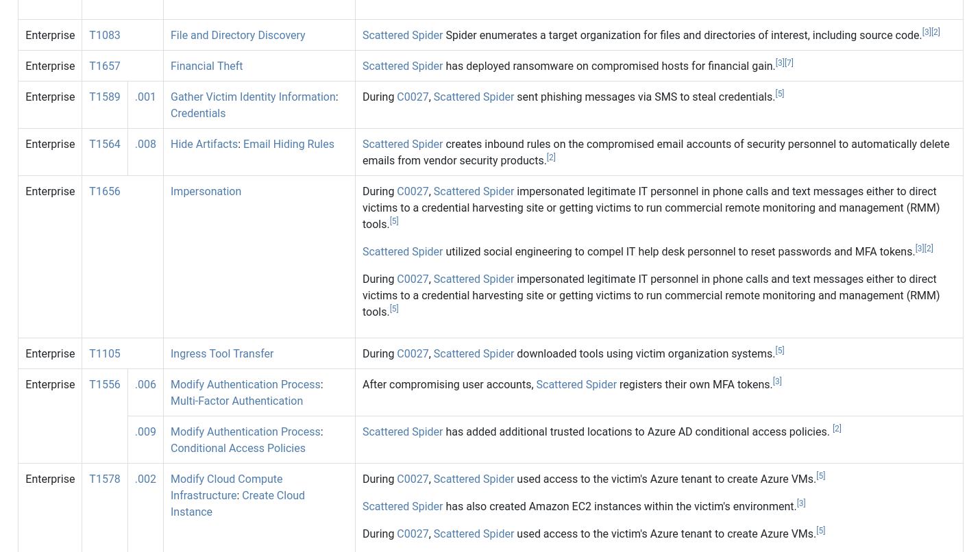The height and width of the screenshot is (552, 980).
Task: Open technique ID T1083 link
Action: [104, 35]
